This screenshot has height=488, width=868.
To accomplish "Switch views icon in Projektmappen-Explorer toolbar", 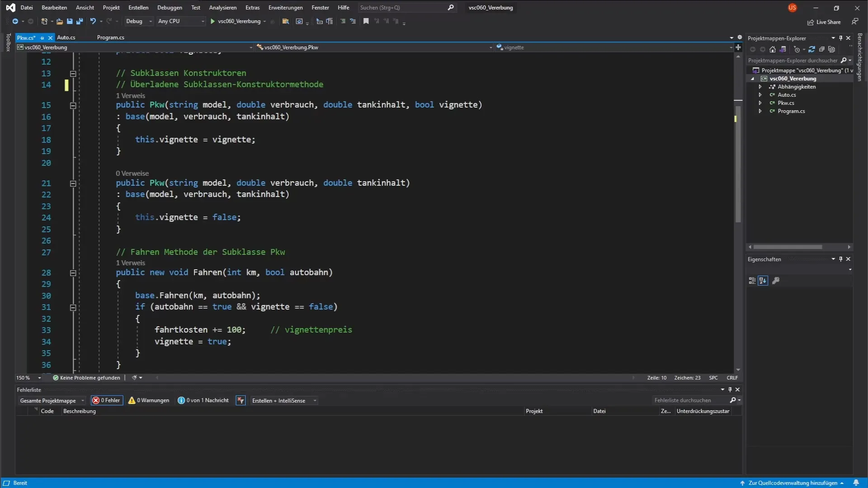I will 783,49.
